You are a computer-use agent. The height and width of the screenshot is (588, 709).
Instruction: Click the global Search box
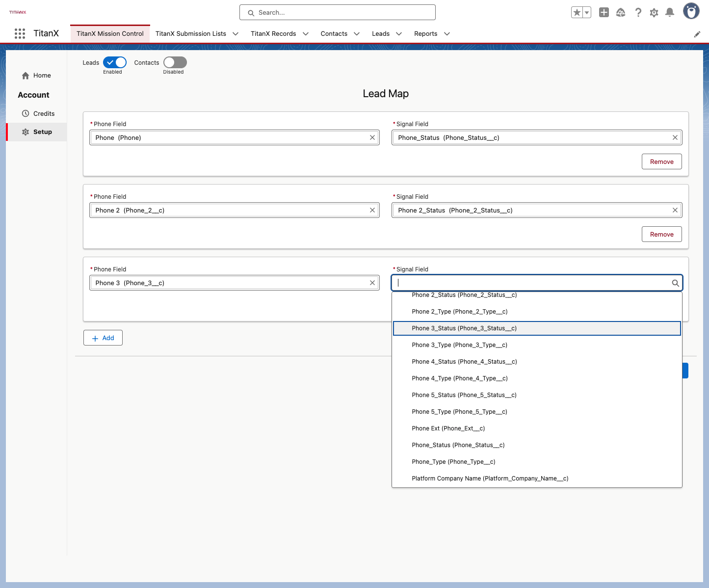coord(338,12)
